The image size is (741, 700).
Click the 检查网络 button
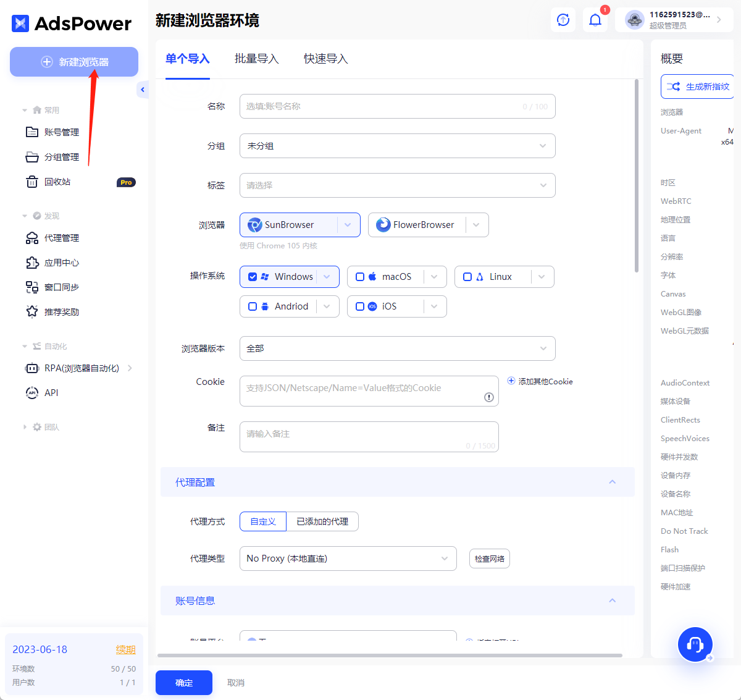coord(490,559)
